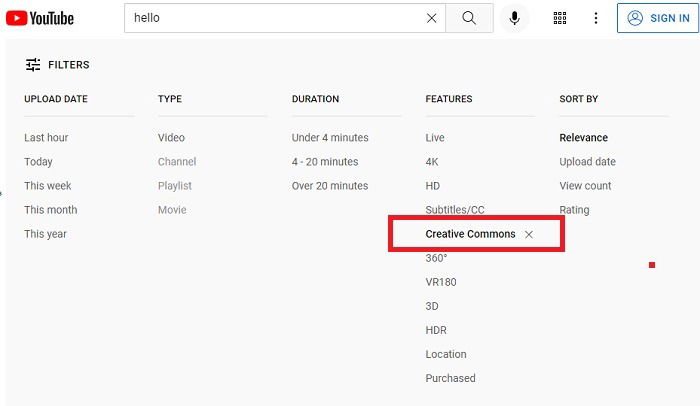Enable the VR180 feature filter
The width and height of the screenshot is (700, 406).
pyautogui.click(x=441, y=282)
